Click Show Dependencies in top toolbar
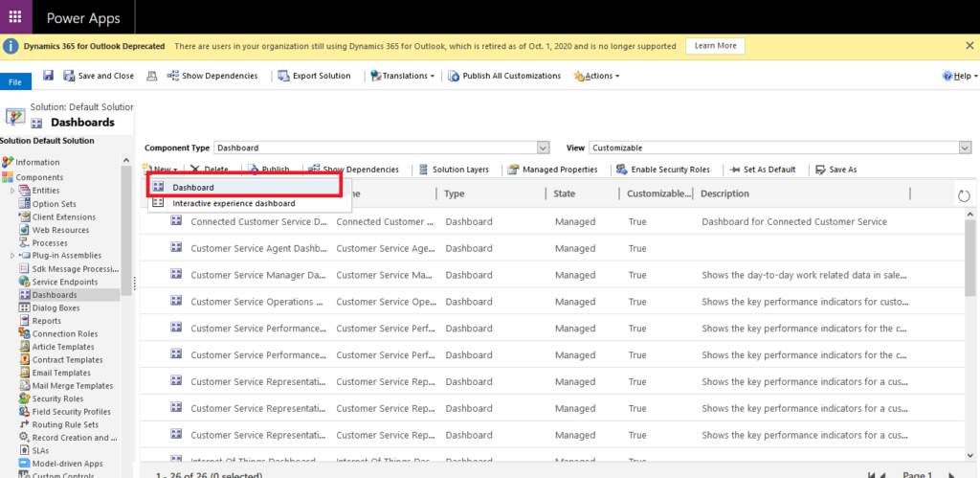 (x=212, y=76)
